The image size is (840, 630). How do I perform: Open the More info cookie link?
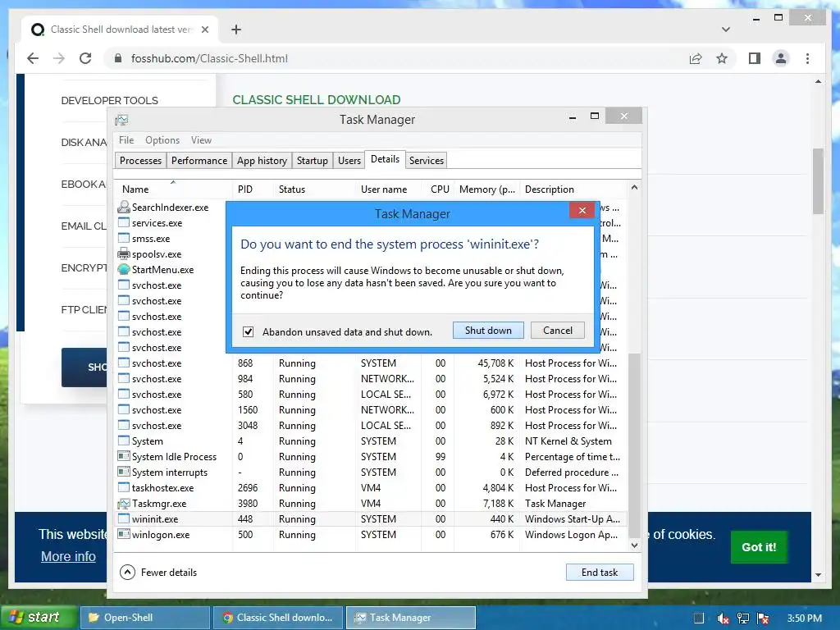[68, 556]
